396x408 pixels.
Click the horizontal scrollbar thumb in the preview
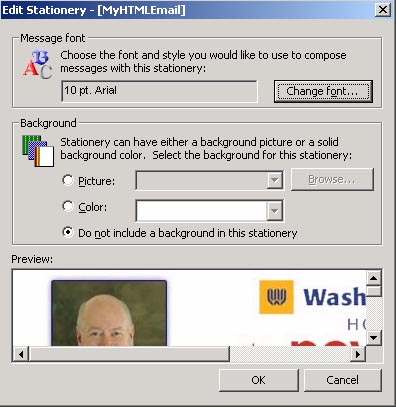tap(129, 354)
